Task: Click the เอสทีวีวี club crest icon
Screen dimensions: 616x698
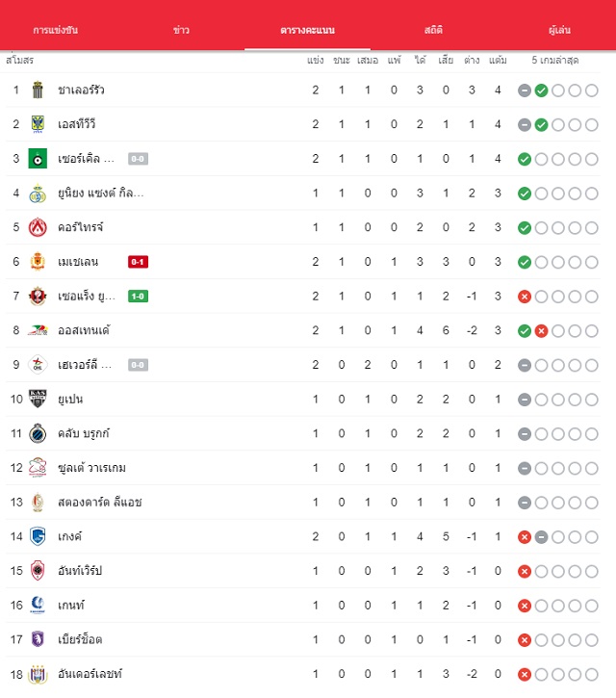Action: pos(38,124)
